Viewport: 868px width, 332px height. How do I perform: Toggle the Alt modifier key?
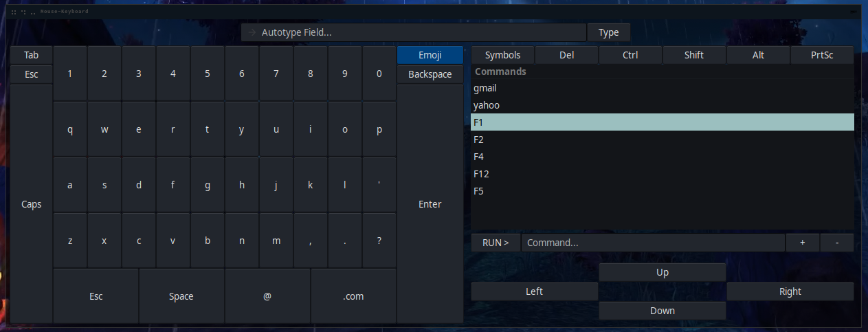coord(758,55)
